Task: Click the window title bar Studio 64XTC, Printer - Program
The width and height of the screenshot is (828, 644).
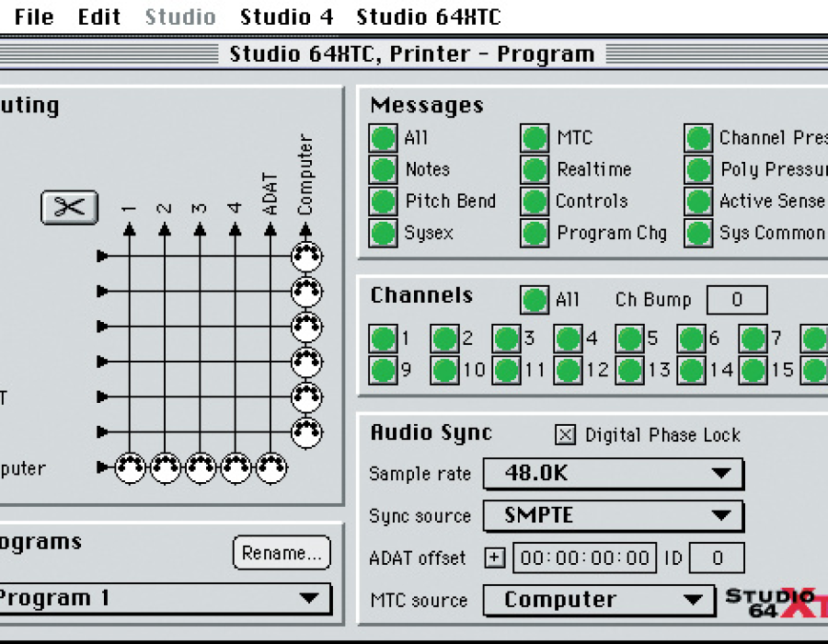Action: [412, 54]
